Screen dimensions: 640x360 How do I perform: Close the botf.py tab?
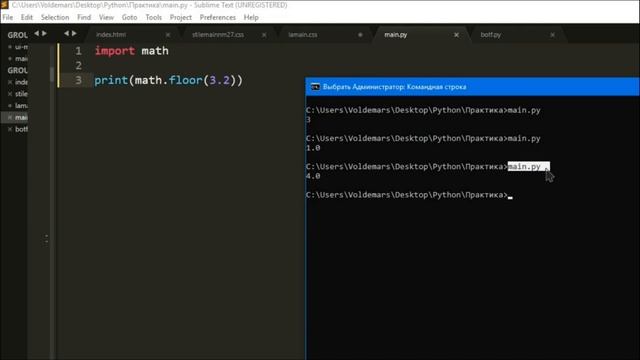coord(552,35)
